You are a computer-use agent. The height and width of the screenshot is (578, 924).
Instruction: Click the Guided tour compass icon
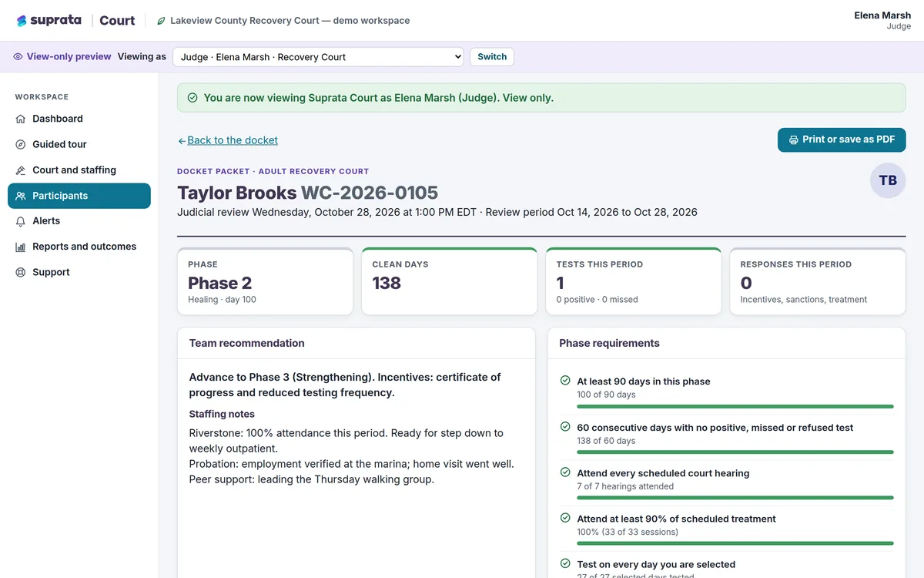[x=21, y=144]
